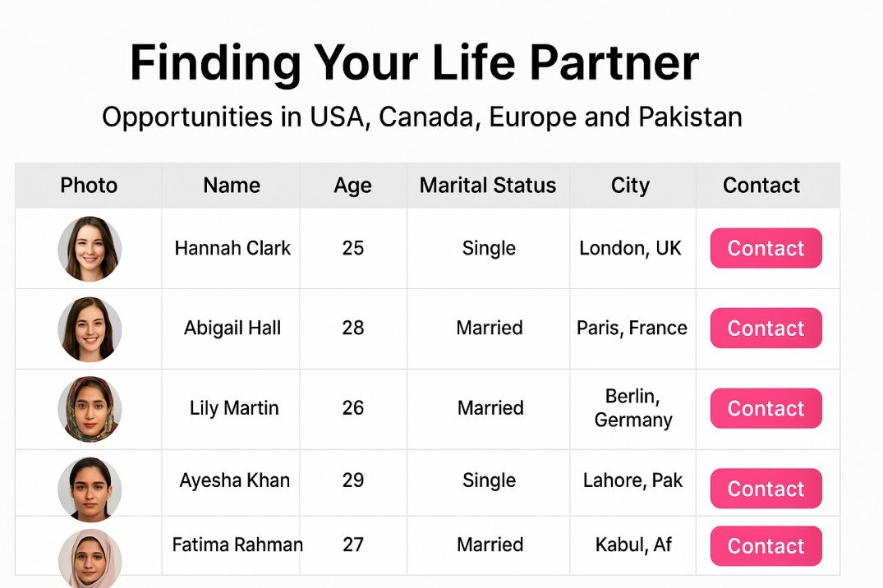Click the Name column header

pos(231,186)
